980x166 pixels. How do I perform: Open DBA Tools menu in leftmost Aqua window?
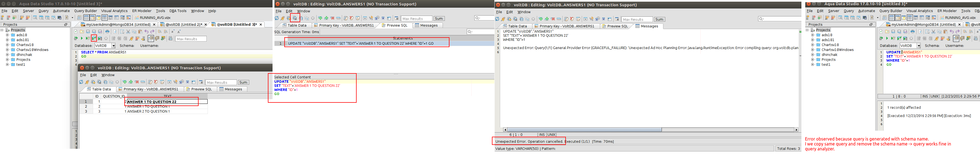178,11
